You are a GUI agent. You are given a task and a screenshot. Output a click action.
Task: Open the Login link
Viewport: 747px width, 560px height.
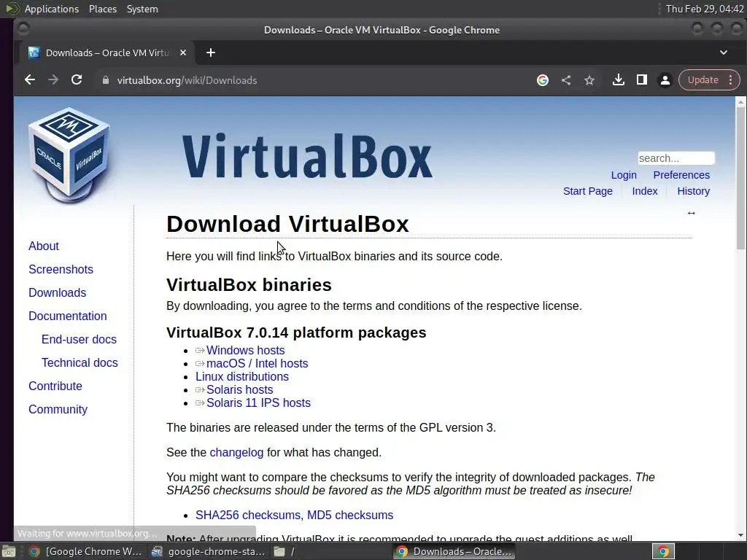pyautogui.click(x=624, y=175)
